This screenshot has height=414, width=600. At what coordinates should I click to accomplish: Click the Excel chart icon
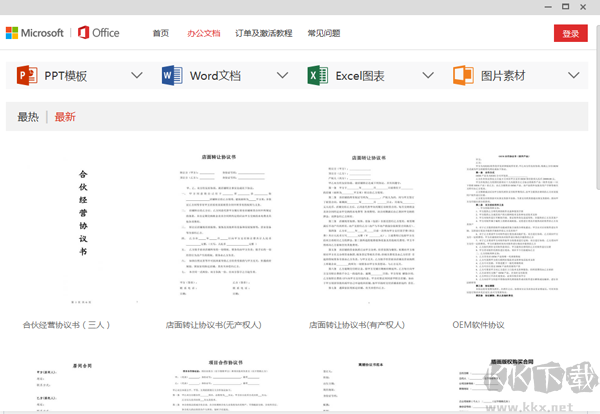(318, 75)
